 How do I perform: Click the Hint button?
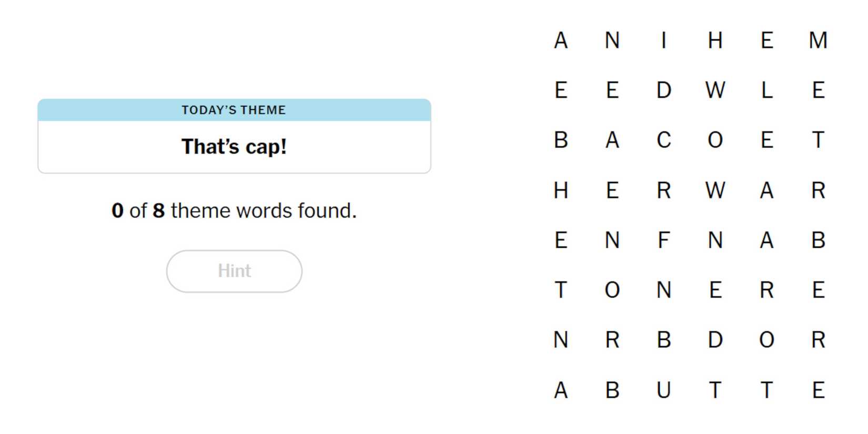234,270
